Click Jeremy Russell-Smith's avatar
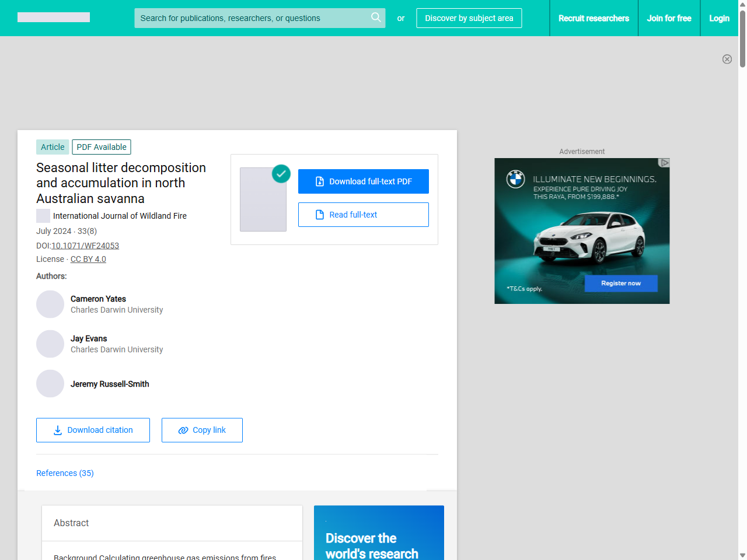This screenshot has width=747, height=560. pyautogui.click(x=50, y=384)
